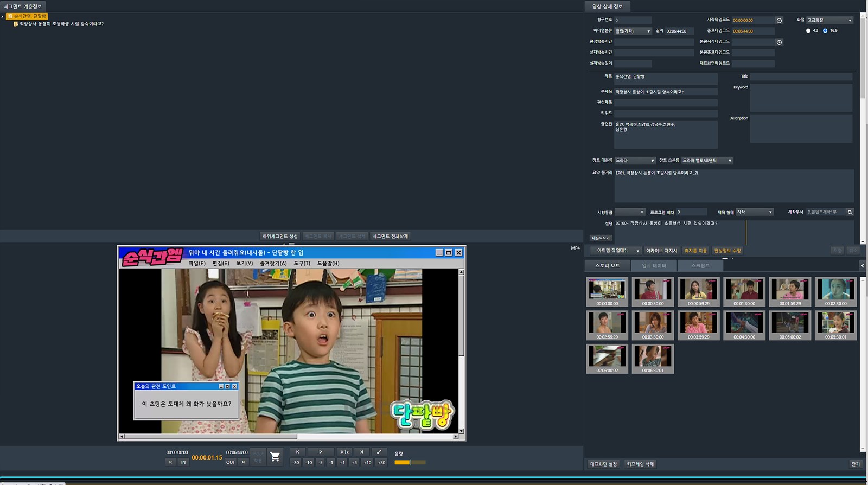868x485 pixels.
Task: Click the 편성정보 수정 button
Action: (x=727, y=251)
